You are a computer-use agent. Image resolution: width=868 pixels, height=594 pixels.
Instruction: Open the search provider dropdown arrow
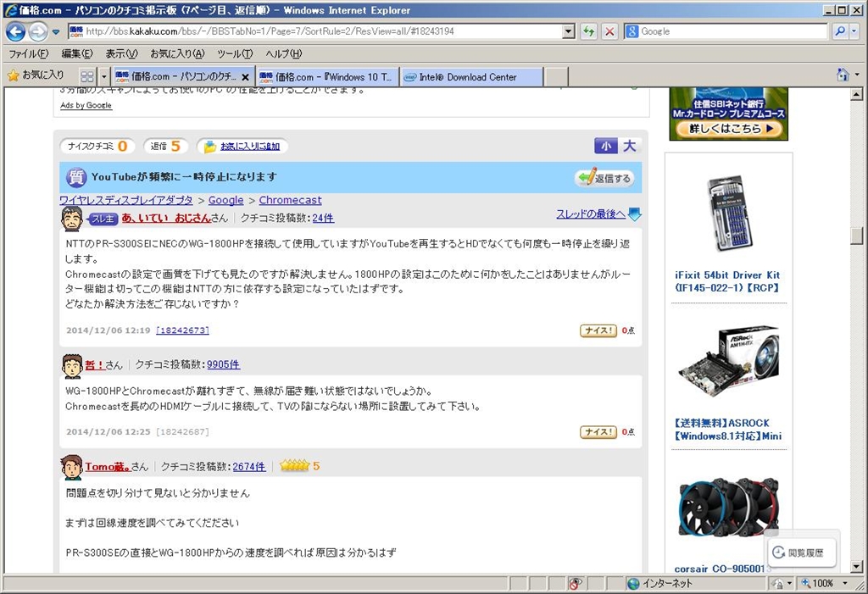coord(854,31)
